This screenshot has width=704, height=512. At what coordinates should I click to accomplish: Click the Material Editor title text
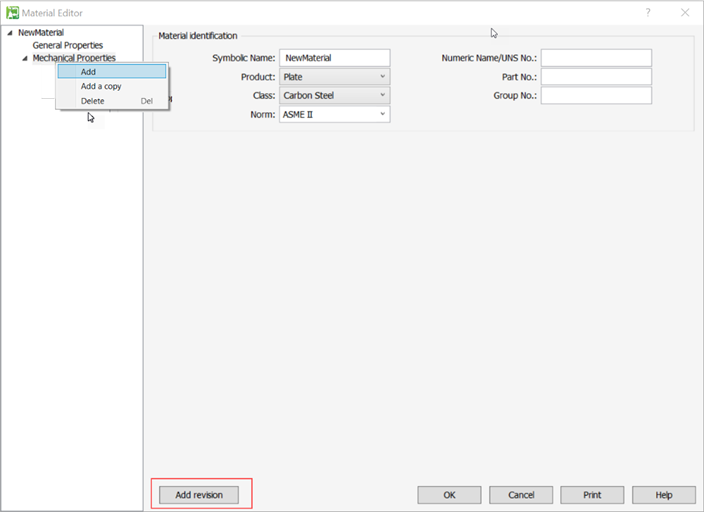(52, 13)
